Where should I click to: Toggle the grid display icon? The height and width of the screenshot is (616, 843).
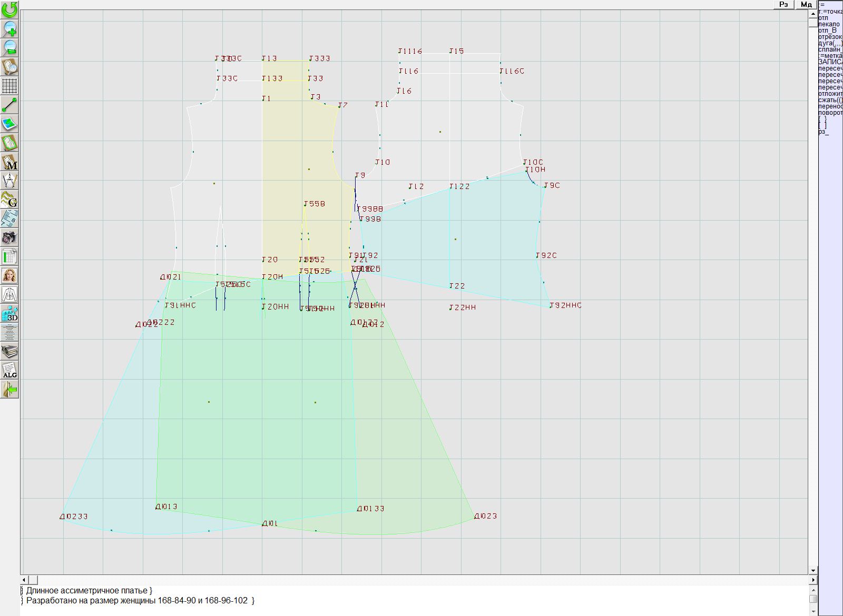(x=9, y=86)
